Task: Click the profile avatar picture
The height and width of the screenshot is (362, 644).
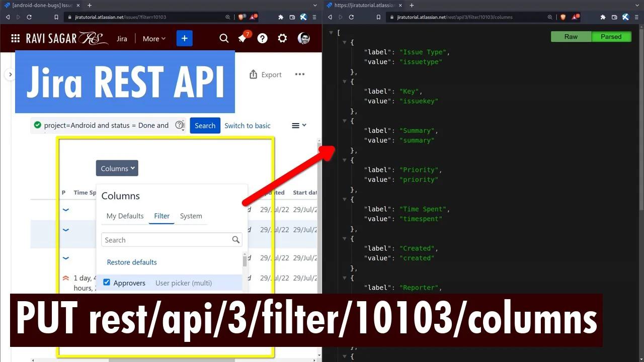Action: [303, 38]
